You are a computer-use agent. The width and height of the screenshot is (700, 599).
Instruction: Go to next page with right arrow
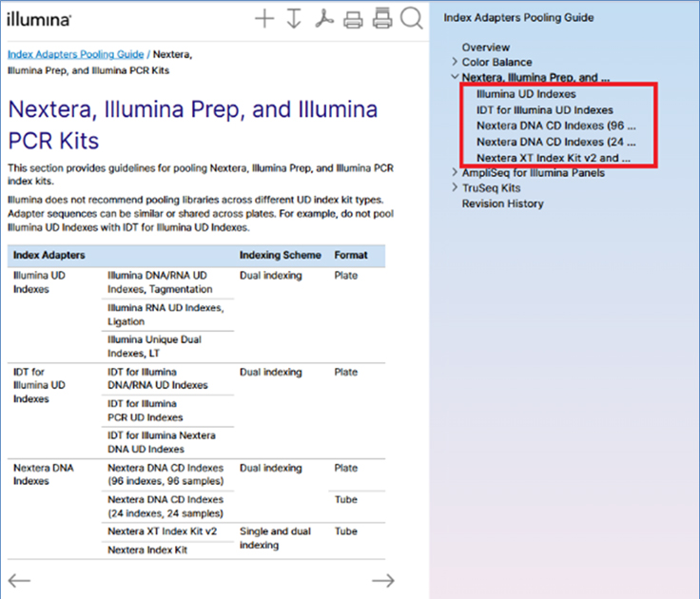pos(382,580)
